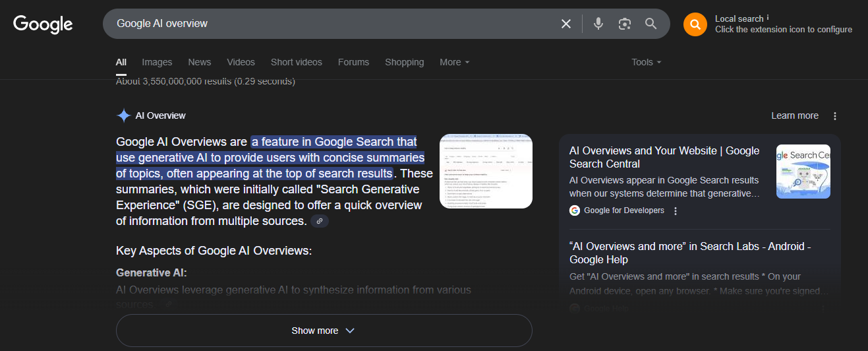The width and height of the screenshot is (868, 351).
Task: Expand the More search categories dropdown
Action: [x=455, y=62]
